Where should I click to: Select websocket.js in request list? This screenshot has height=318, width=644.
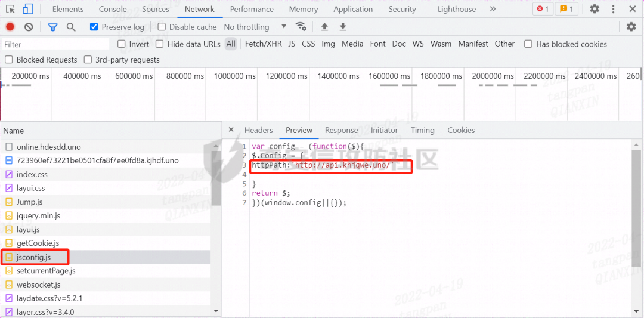click(x=38, y=285)
